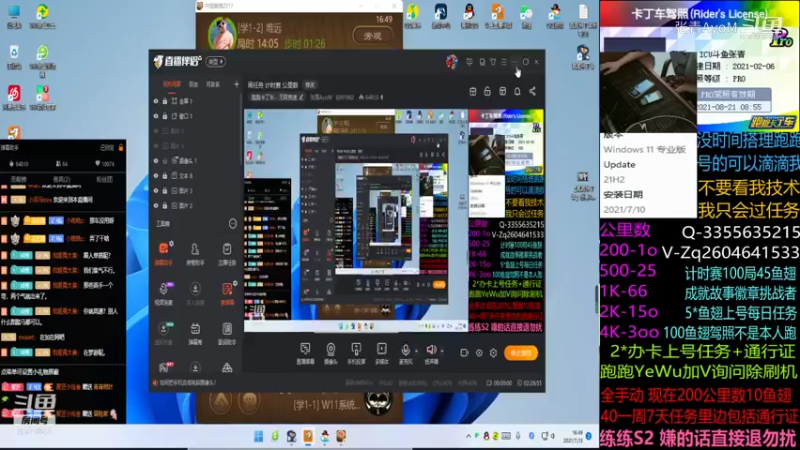
Task: Open the 主播任务 clipboard tool
Action: tap(227, 254)
